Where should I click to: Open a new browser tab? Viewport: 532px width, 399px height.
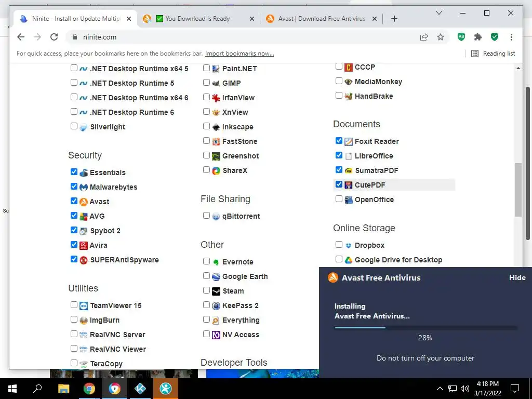tap(394, 19)
